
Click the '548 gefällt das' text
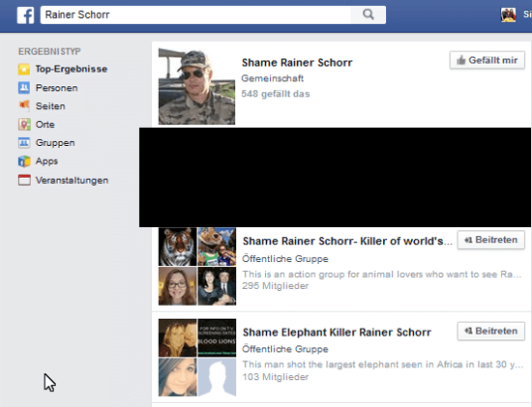(275, 94)
